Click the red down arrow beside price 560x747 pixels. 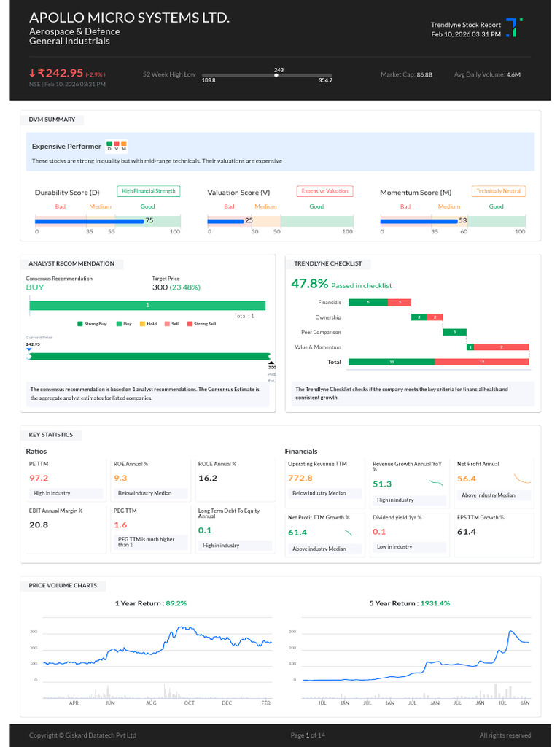32,73
